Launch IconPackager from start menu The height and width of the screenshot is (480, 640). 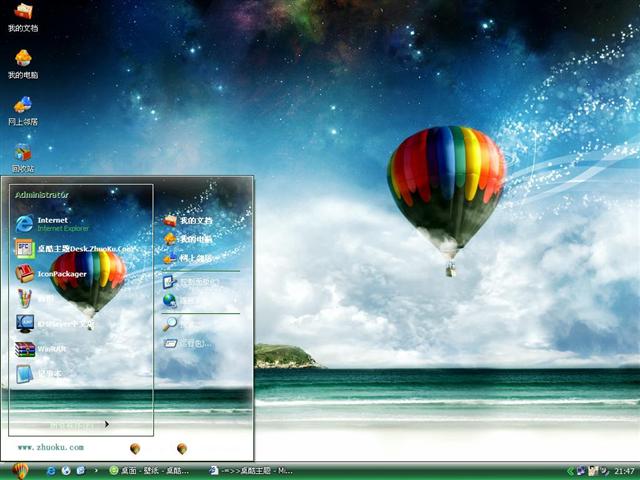click(x=51, y=273)
